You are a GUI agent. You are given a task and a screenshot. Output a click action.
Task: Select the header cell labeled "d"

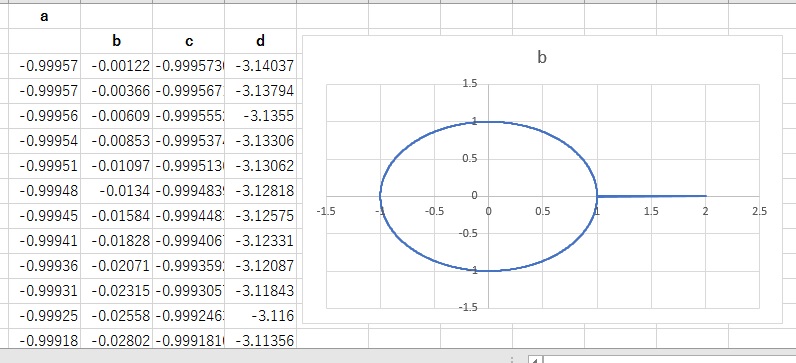[x=260, y=41]
